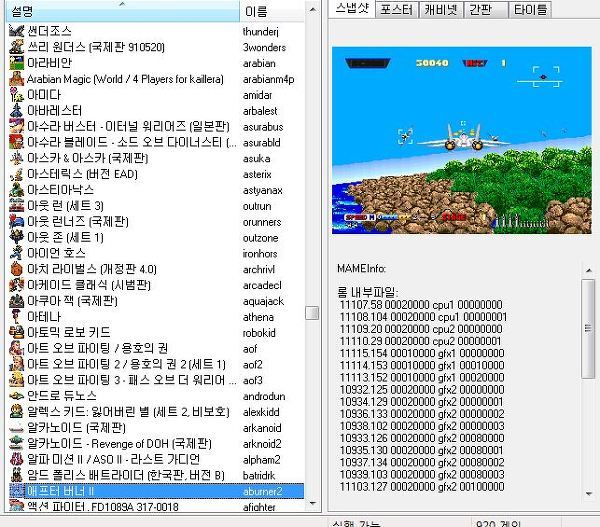Image resolution: width=600 pixels, height=527 pixels.
Task: Click the MAMEInfo panel scroll up arrow
Action: point(589,271)
